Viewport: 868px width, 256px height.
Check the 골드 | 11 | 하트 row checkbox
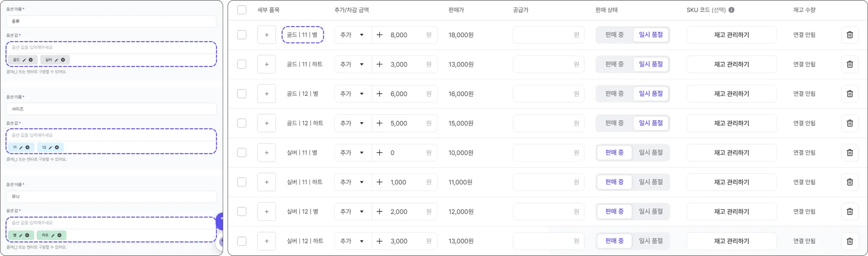click(242, 64)
